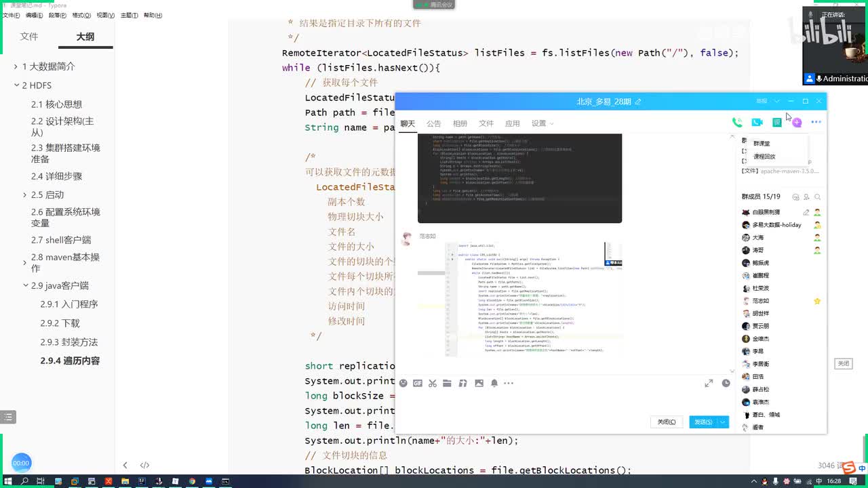868x488 pixels.
Task: Open the three-dots more menu in chat header
Action: (x=816, y=123)
